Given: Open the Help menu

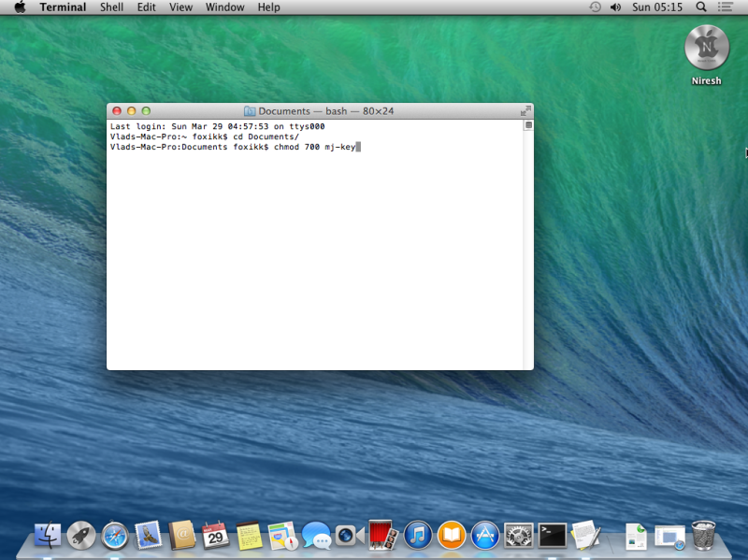Looking at the screenshot, I should 268,7.
